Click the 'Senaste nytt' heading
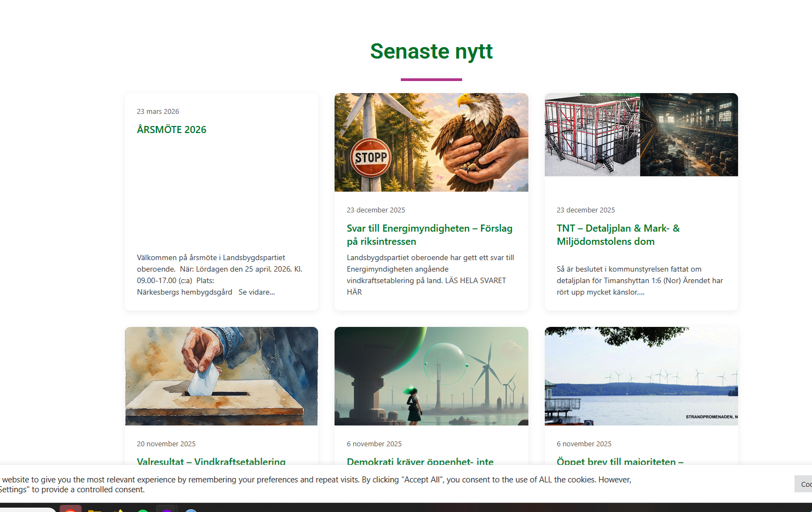 (431, 51)
